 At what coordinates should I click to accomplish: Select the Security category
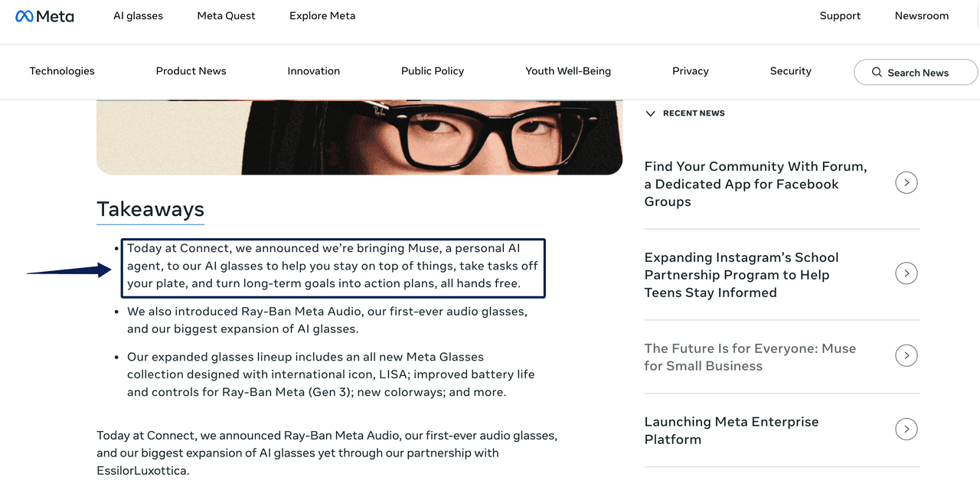pyautogui.click(x=791, y=71)
